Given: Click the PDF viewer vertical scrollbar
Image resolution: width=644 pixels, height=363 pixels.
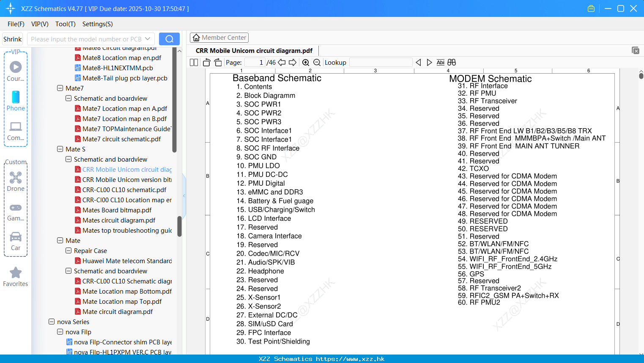Looking at the screenshot, I should [x=641, y=76].
